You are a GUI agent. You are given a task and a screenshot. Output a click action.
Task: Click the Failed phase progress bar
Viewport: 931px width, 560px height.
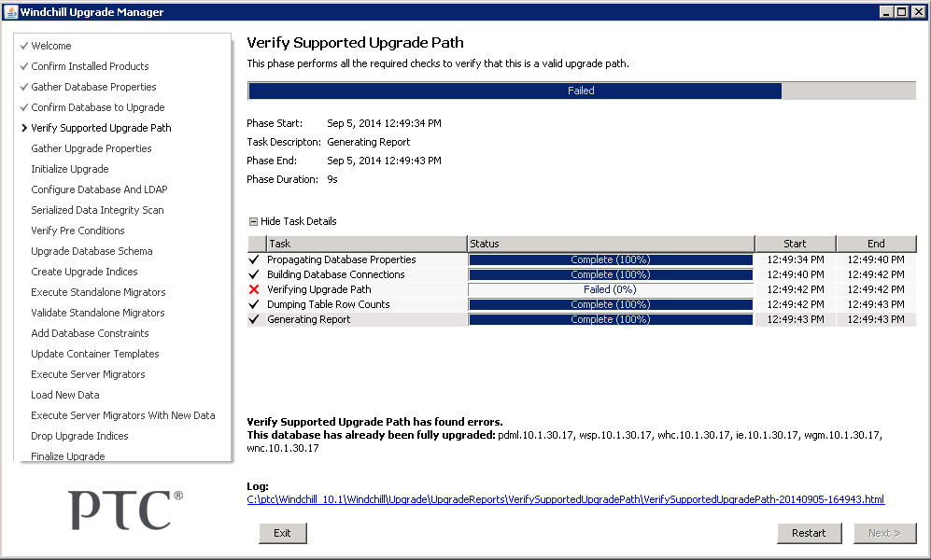tap(581, 91)
